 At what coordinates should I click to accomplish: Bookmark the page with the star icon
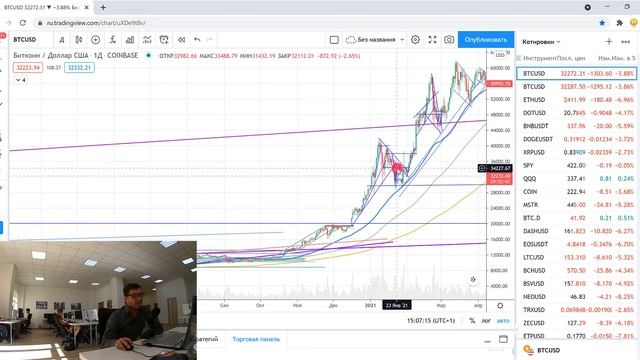pos(602,23)
